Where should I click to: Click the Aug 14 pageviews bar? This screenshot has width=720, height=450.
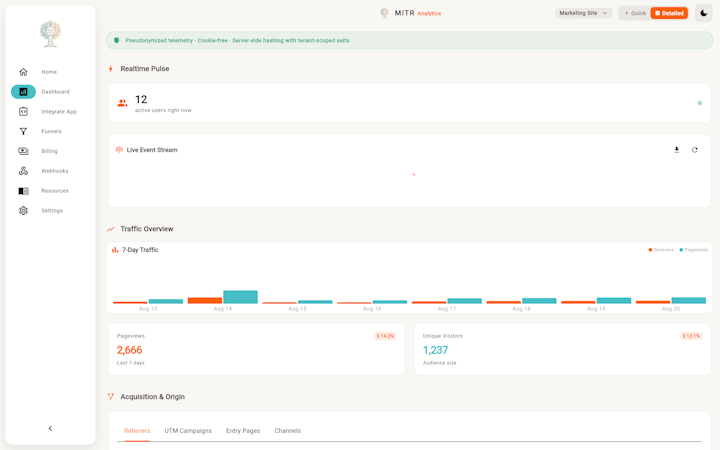[241, 297]
